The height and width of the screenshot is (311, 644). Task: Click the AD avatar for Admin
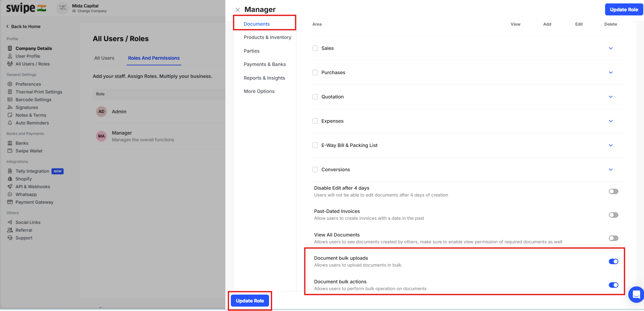pyautogui.click(x=101, y=111)
